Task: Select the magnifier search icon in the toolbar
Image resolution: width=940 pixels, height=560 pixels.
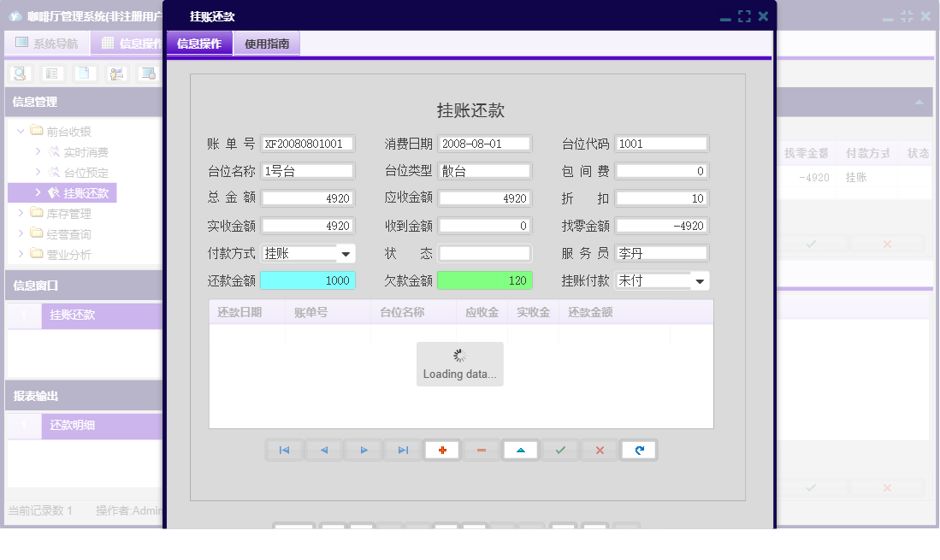Action: [x=19, y=74]
